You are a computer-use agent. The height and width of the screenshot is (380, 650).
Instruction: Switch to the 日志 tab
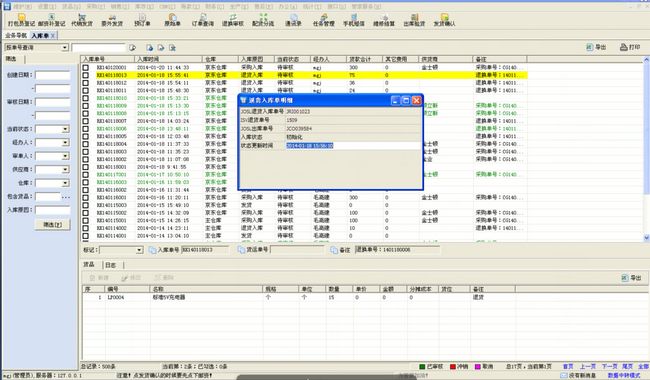(x=110, y=265)
